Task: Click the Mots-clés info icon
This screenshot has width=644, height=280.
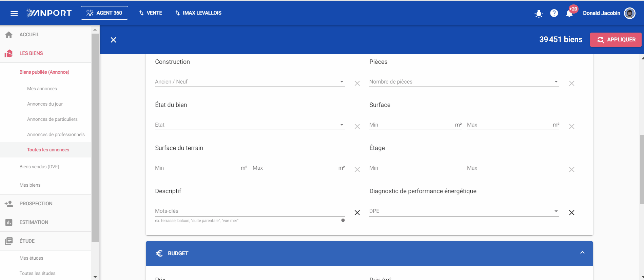Action: pyautogui.click(x=343, y=221)
